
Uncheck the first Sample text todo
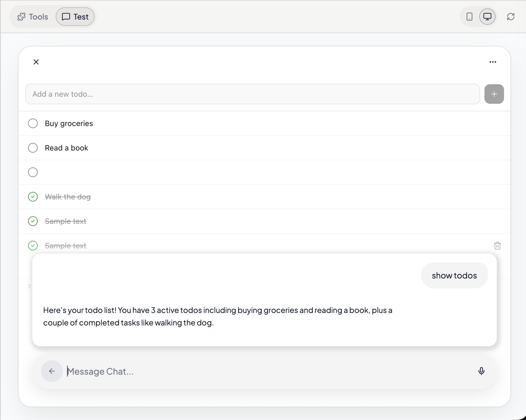[33, 221]
